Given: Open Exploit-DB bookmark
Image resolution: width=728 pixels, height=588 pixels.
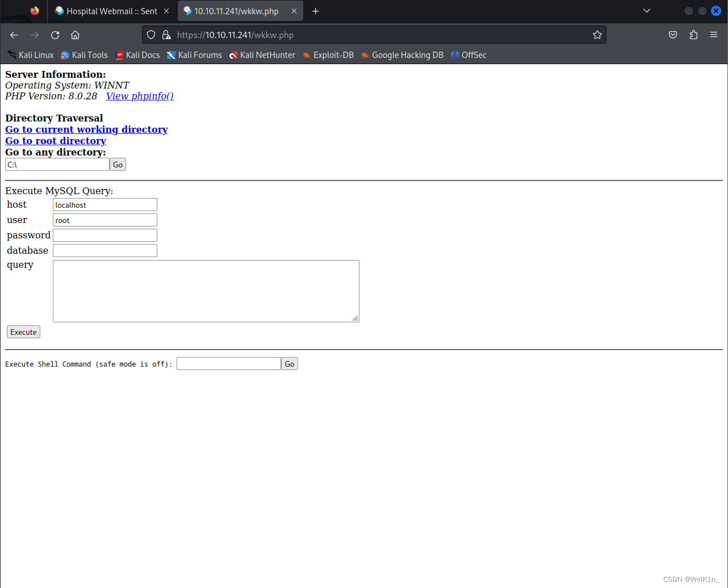Looking at the screenshot, I should tap(328, 55).
